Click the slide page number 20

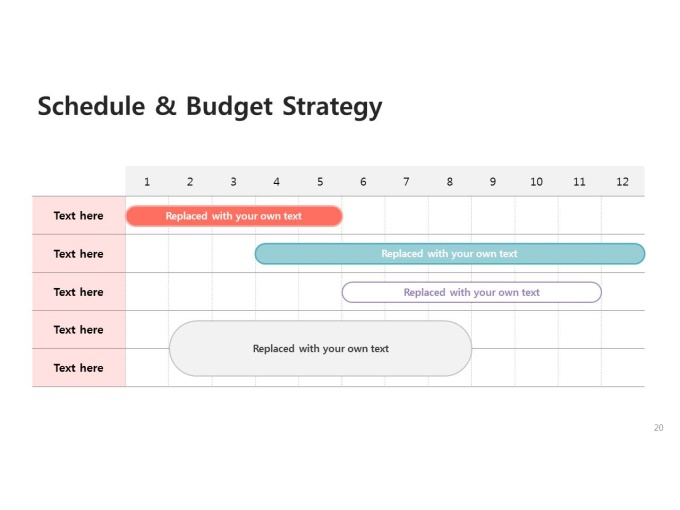pos(658,428)
